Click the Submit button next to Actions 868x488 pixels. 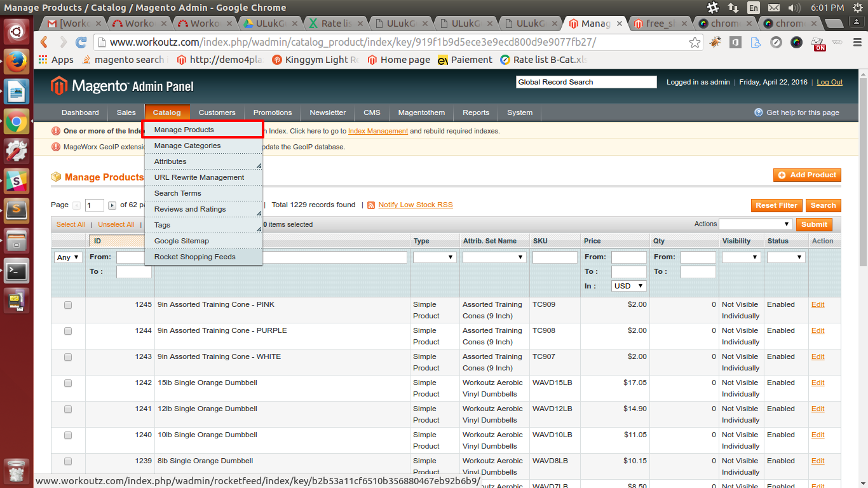click(814, 224)
